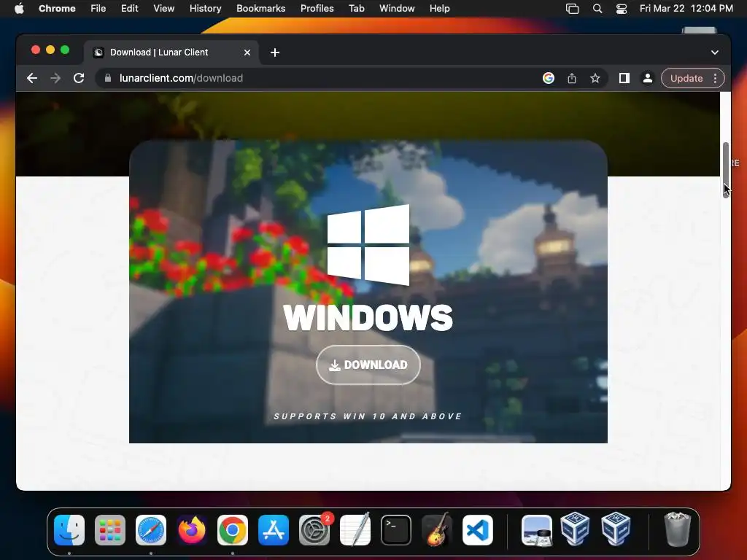Click the Stage Manager menu bar icon
The image size is (747, 560).
coord(572,8)
